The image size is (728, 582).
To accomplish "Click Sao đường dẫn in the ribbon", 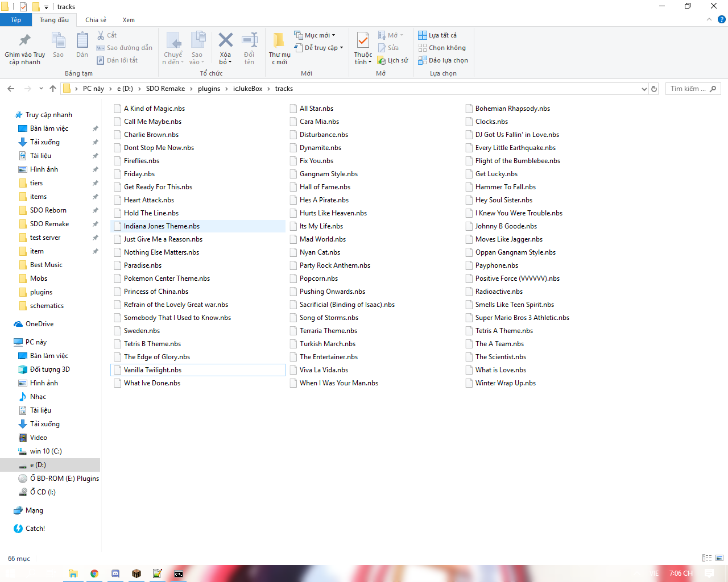I will 125,48.
